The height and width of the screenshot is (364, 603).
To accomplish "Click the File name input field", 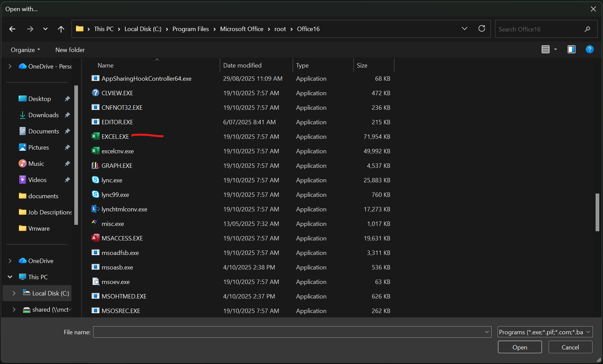I will click(289, 332).
